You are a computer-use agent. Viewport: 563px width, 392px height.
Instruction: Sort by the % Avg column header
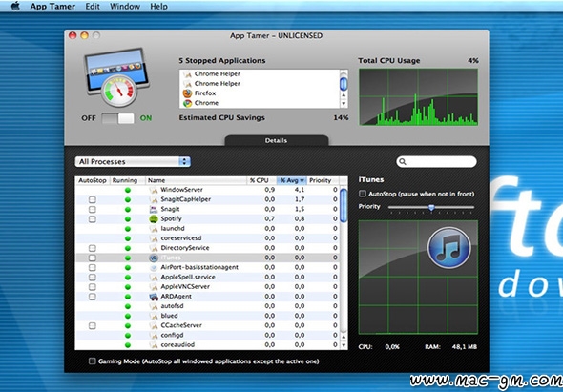click(292, 180)
